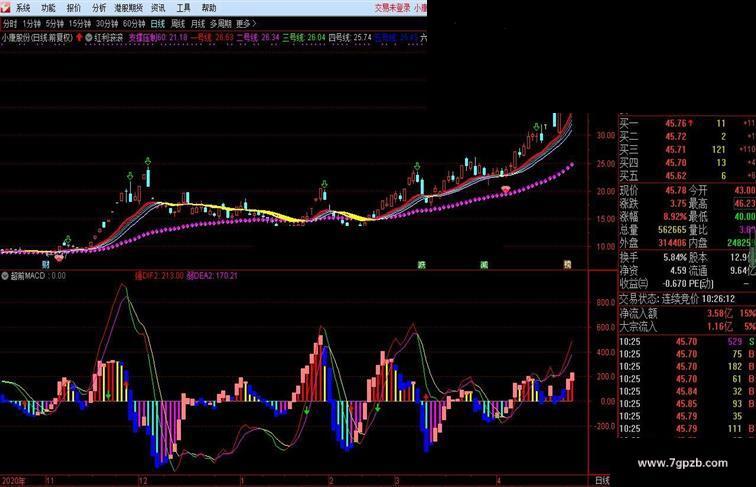756x487 pixels.
Task: Switch to the 日线 period tab
Action: pyautogui.click(x=158, y=23)
